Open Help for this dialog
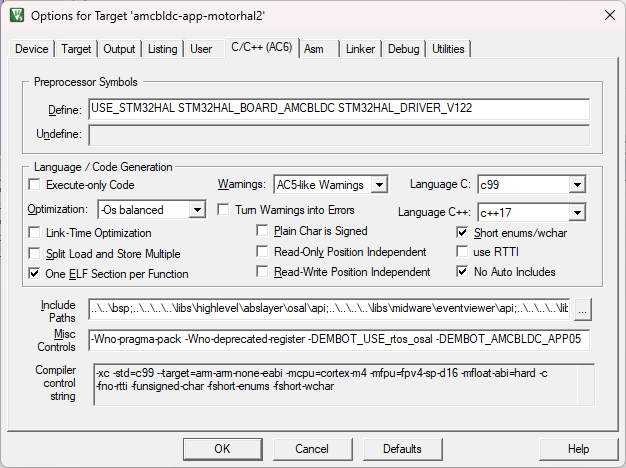Image resolution: width=626 pixels, height=468 pixels. coord(578,449)
